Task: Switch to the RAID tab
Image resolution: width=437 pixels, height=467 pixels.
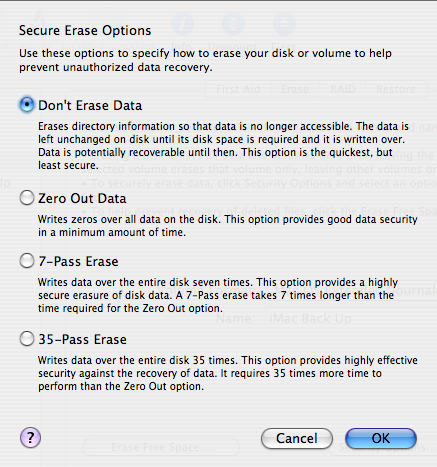Action: click(342, 89)
